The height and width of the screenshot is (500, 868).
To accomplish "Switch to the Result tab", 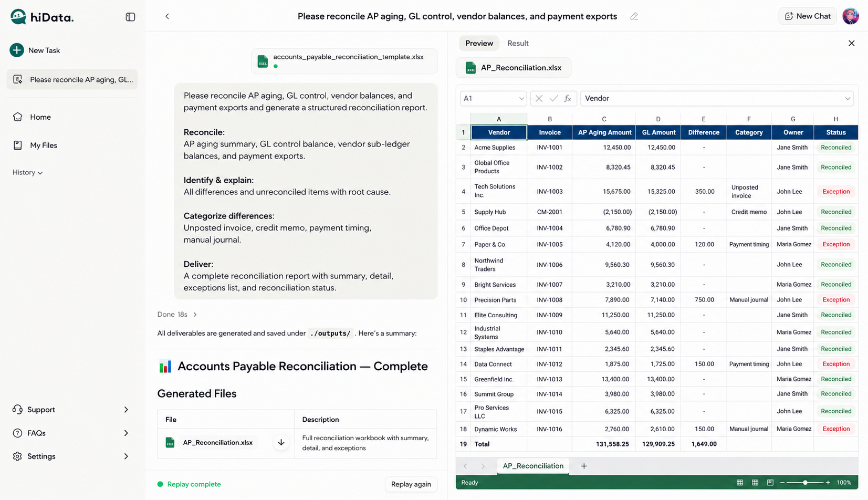I will (x=518, y=44).
